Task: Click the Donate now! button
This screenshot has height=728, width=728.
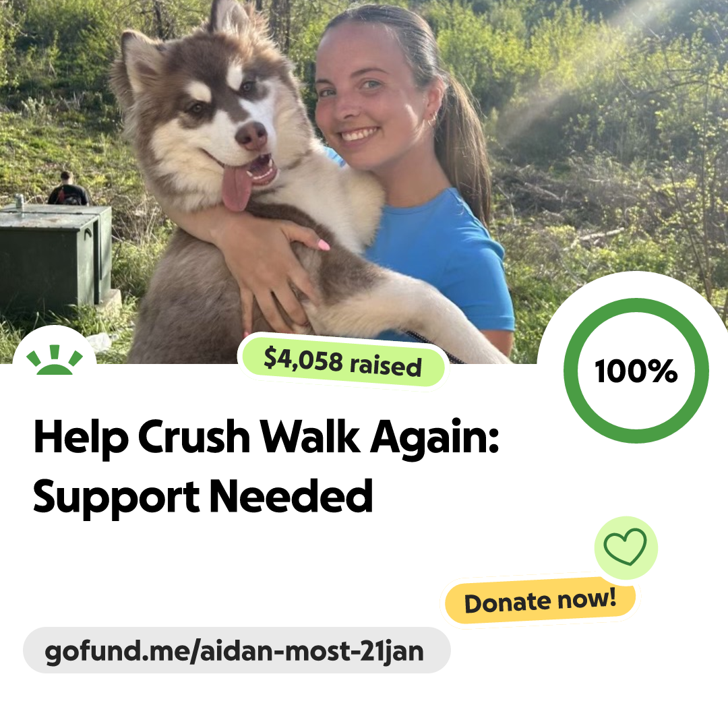Action: [541, 601]
